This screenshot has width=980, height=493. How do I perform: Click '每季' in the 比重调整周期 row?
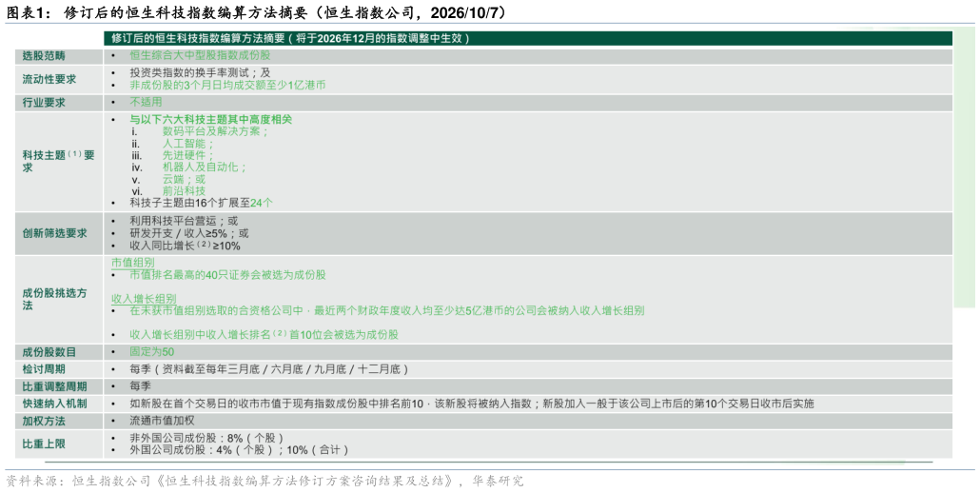[140, 386]
